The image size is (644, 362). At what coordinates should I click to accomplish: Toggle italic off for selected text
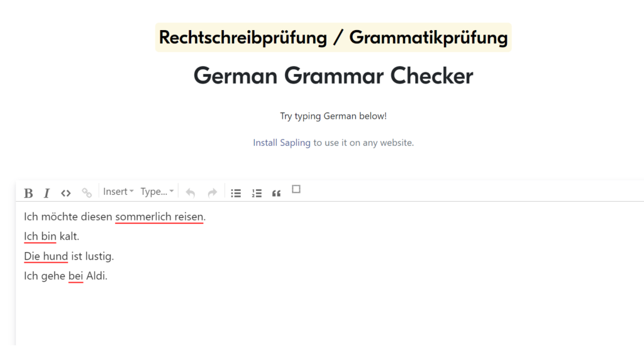tap(47, 192)
